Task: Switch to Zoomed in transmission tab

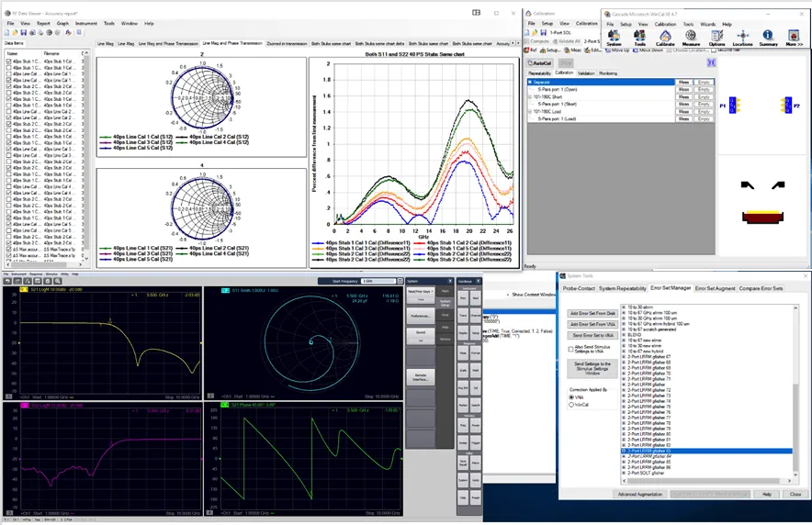Action: 287,43
